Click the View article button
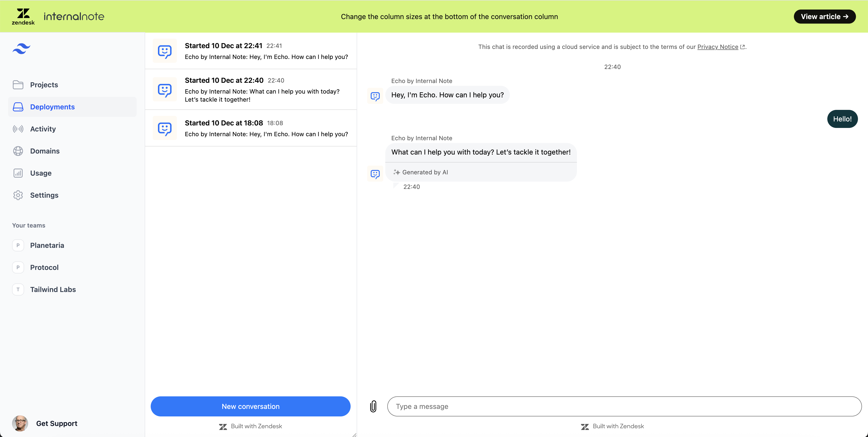 tap(824, 17)
